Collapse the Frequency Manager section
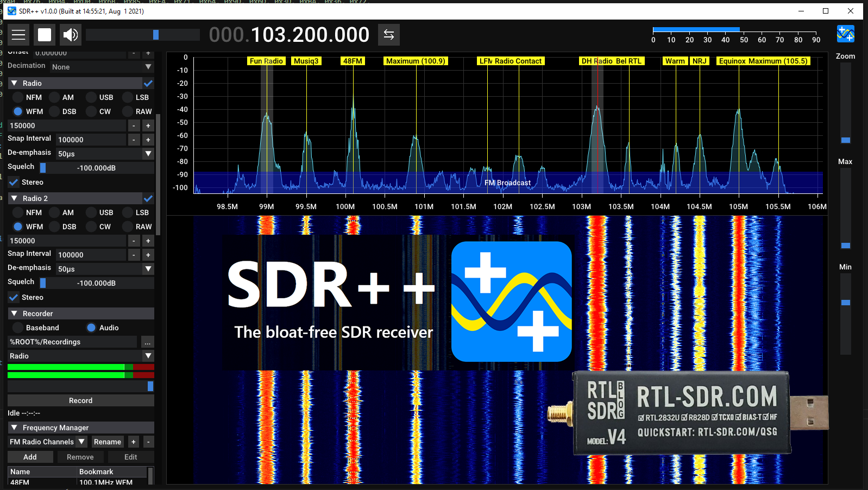The image size is (868, 490). pyautogui.click(x=14, y=428)
